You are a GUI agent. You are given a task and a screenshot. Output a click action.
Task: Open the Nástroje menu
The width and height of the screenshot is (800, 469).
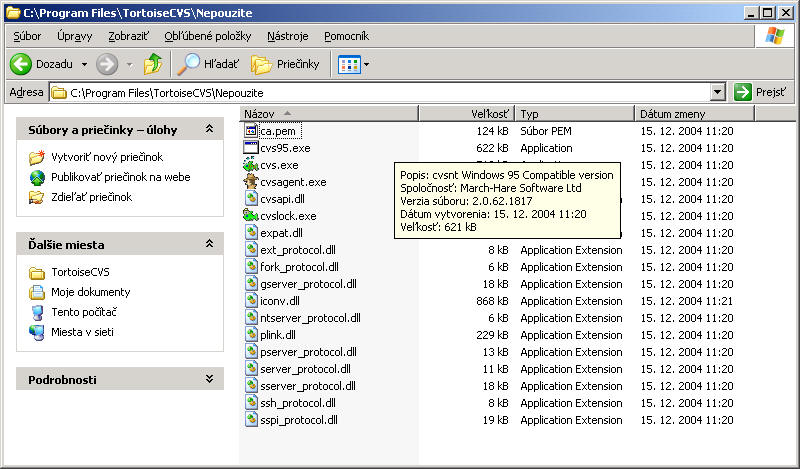pyautogui.click(x=288, y=36)
